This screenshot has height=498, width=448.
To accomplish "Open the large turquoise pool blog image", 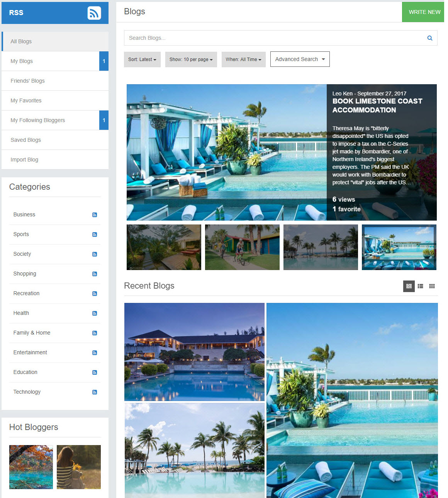I will (x=352, y=400).
